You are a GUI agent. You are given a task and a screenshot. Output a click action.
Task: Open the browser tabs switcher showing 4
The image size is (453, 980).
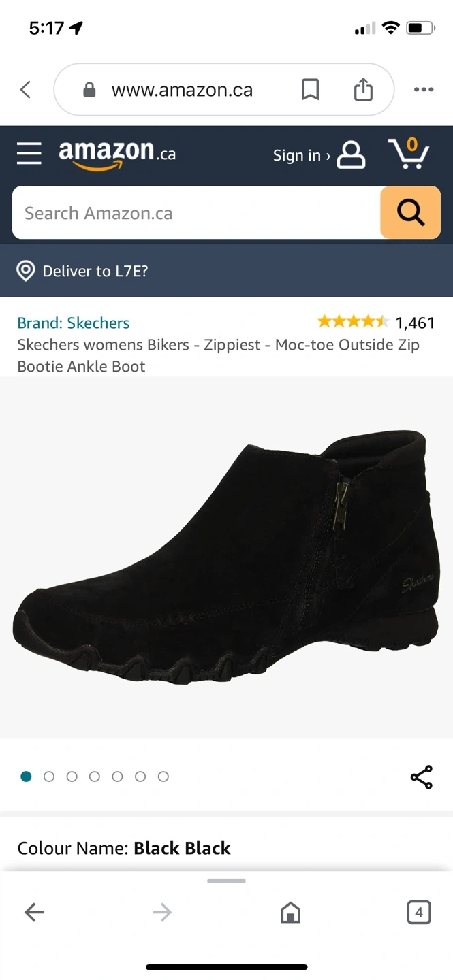point(418,912)
